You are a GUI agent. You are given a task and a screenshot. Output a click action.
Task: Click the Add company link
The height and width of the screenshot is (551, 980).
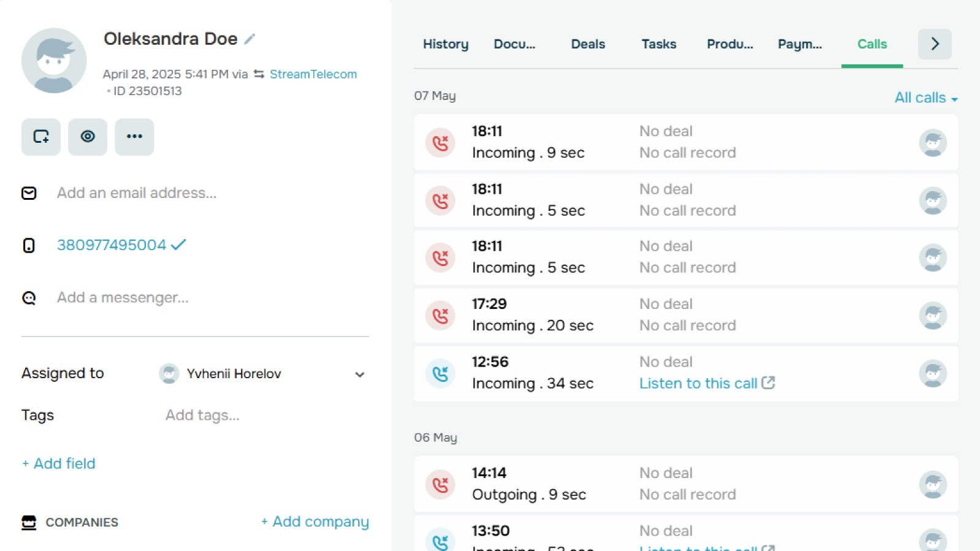pyautogui.click(x=315, y=522)
